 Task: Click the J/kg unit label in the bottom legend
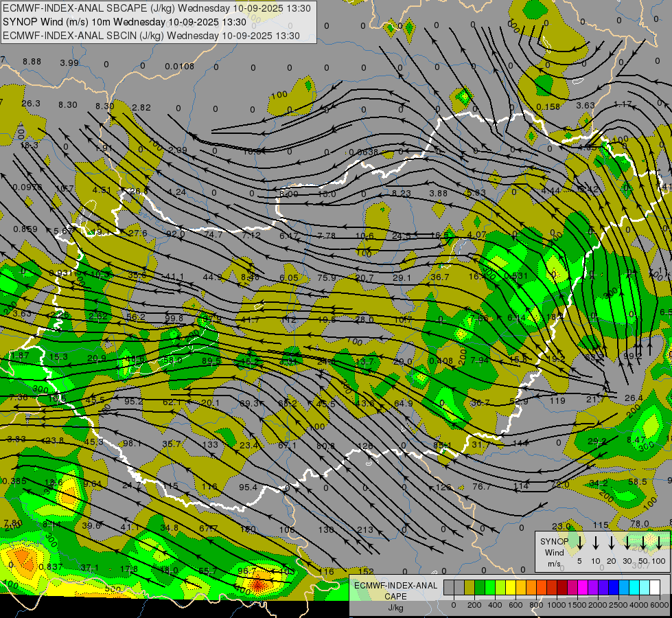pyautogui.click(x=395, y=608)
